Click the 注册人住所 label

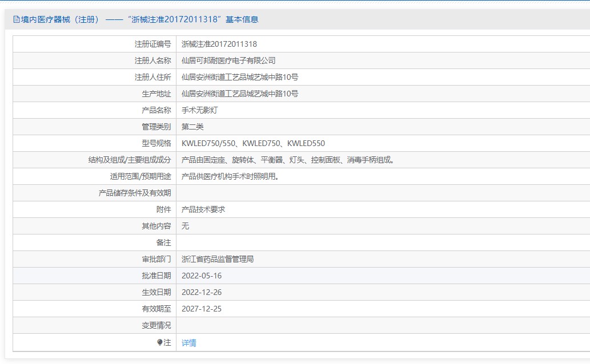tap(152, 77)
